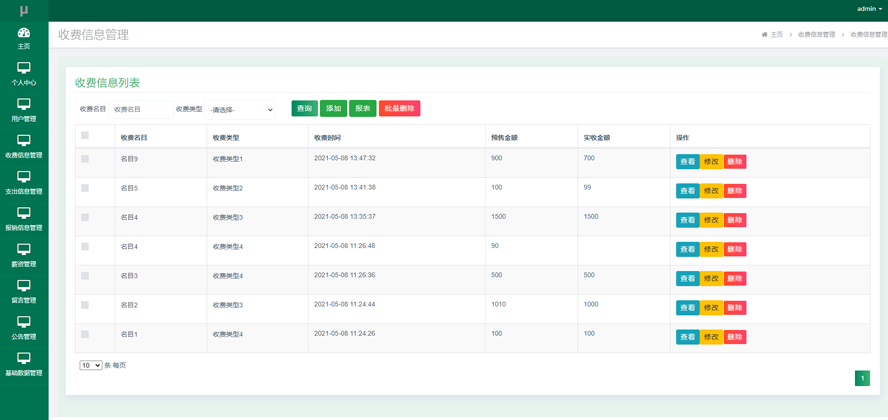Open the 主页 dashboard icon in sidebar
The height and width of the screenshot is (420, 888).
(x=23, y=34)
